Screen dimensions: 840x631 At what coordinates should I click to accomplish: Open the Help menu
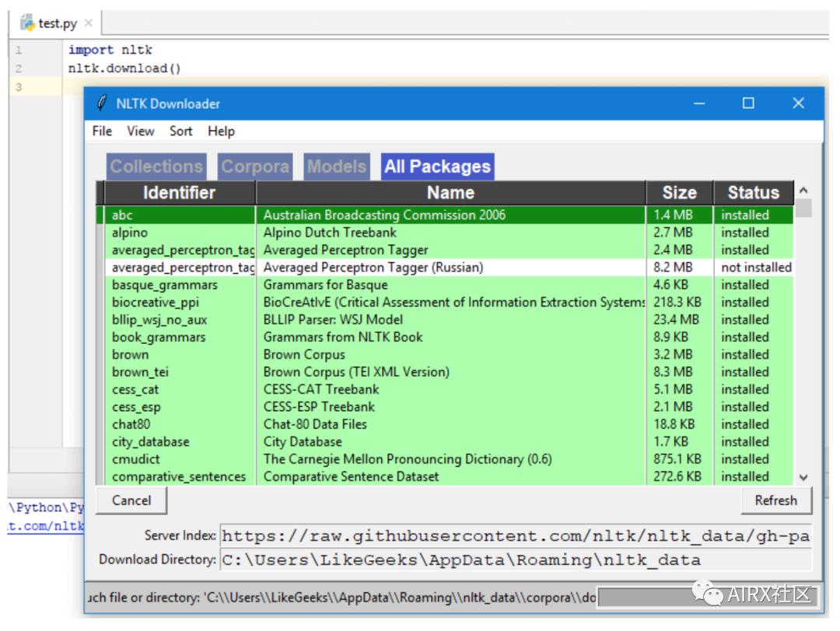coord(221,131)
